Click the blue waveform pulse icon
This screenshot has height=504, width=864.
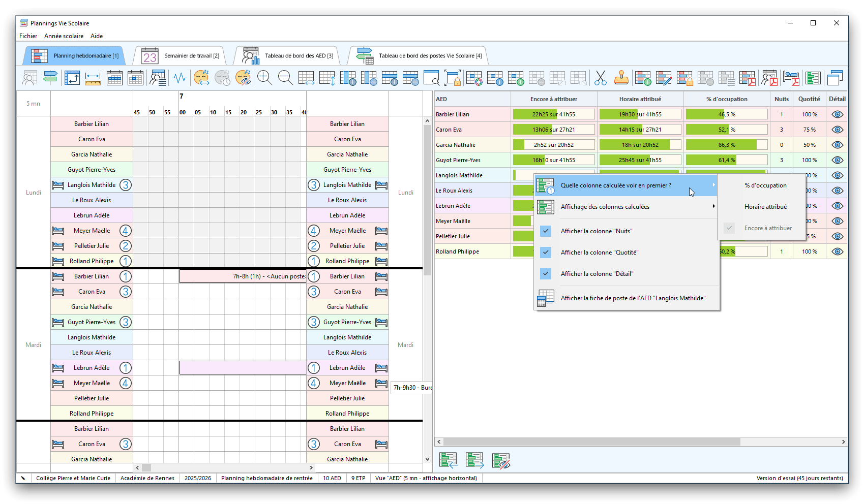[x=180, y=78]
